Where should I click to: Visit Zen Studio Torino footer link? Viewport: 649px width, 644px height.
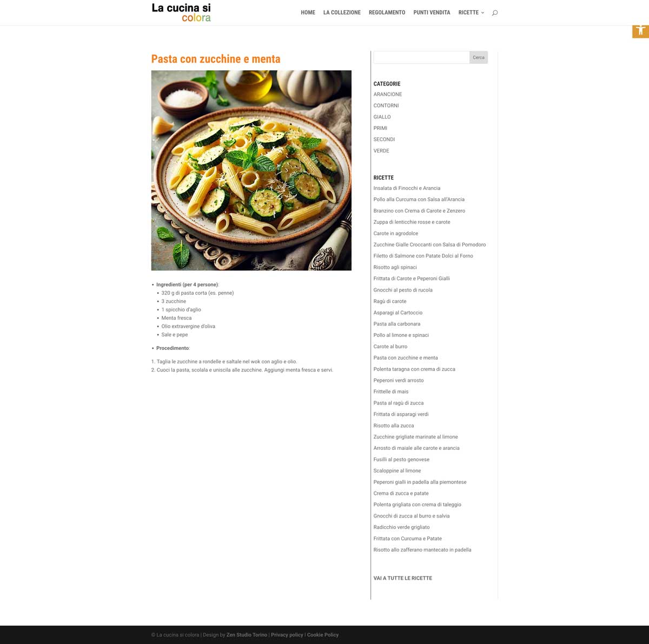[247, 635]
